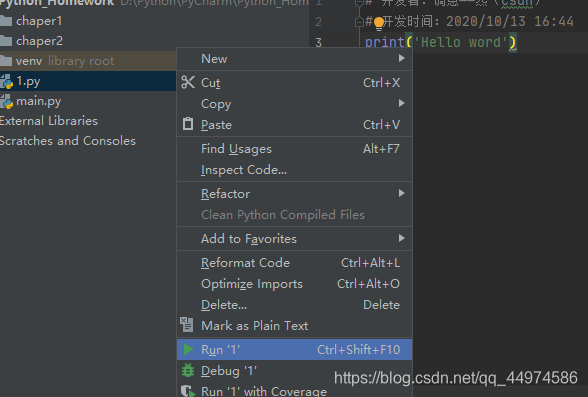The height and width of the screenshot is (397, 588).
Task: Expand the Copy submenu arrow
Action: pos(402,103)
